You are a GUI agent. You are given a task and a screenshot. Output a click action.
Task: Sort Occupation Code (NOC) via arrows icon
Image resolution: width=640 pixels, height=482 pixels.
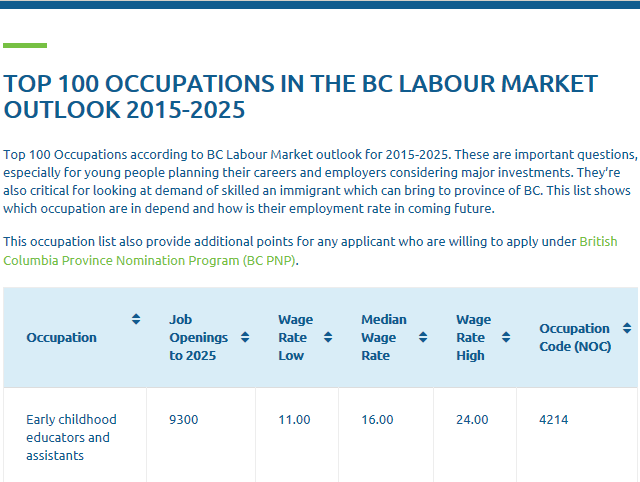[x=627, y=328]
